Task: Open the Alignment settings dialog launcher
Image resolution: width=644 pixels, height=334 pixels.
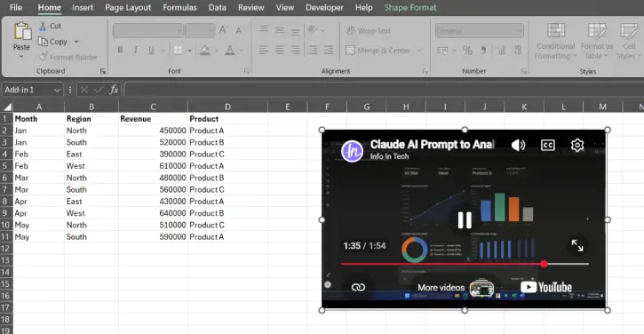Action: pos(425,71)
